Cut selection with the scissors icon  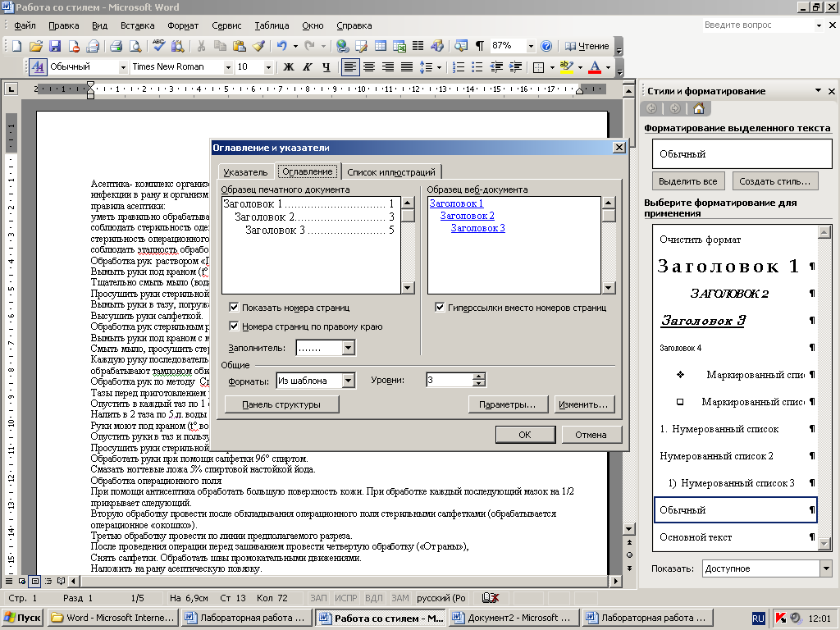[x=201, y=46]
